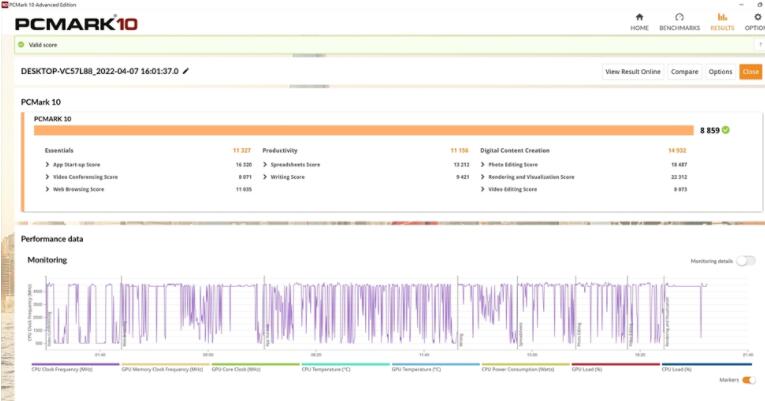
Task: Expand Photo Editing Score row
Action: point(483,164)
